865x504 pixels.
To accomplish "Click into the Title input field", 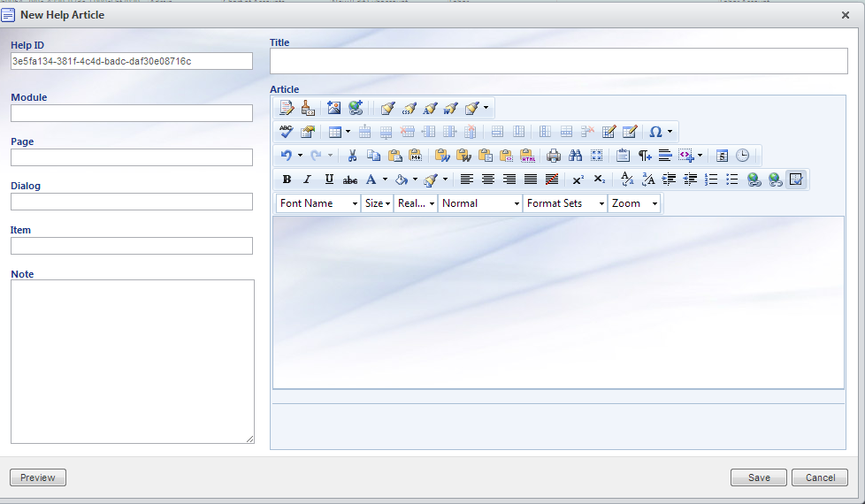I will (x=558, y=61).
